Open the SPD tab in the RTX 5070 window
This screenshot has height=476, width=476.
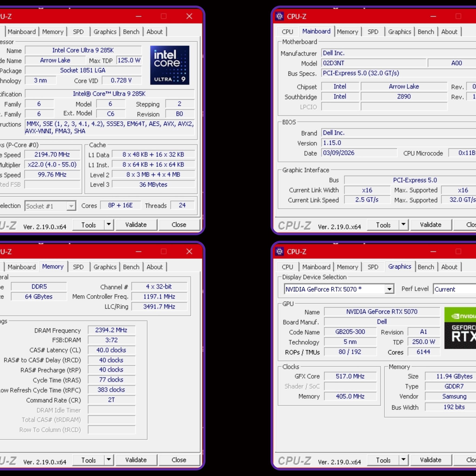pos(373,267)
